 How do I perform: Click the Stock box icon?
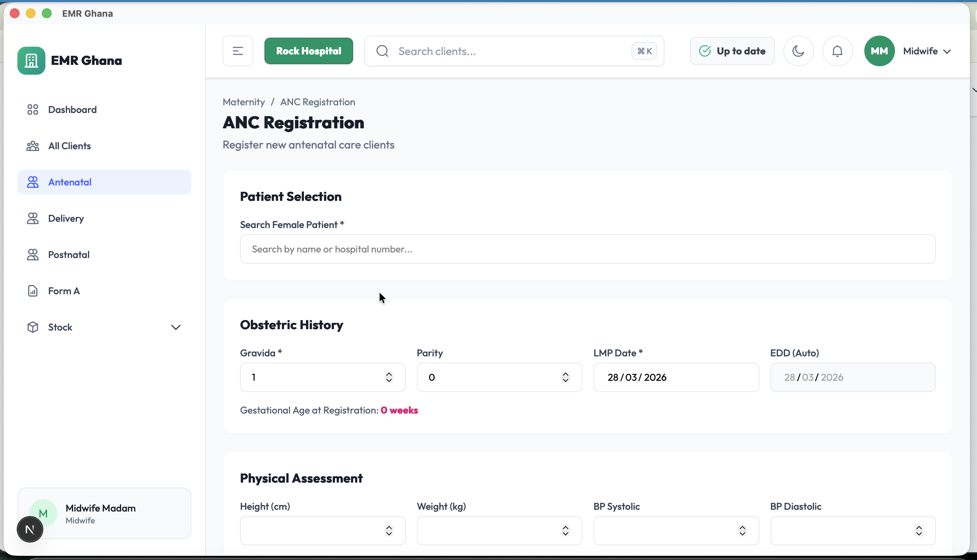point(33,326)
